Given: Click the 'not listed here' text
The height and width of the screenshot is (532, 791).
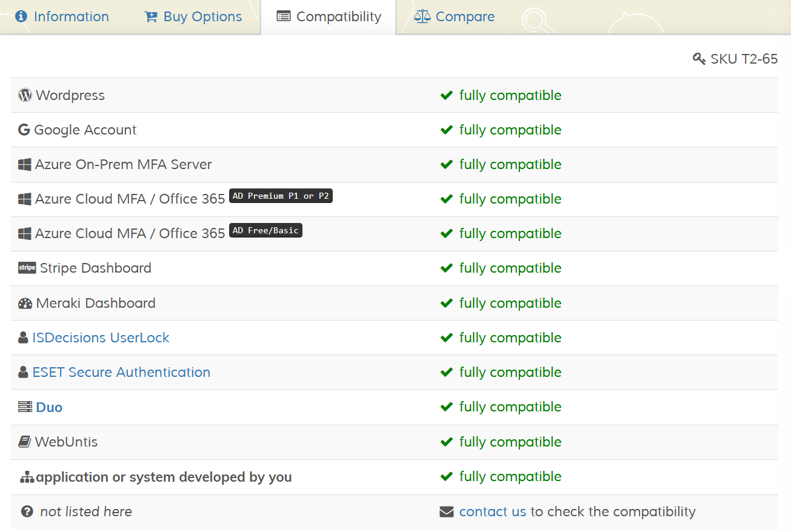Looking at the screenshot, I should (x=86, y=511).
